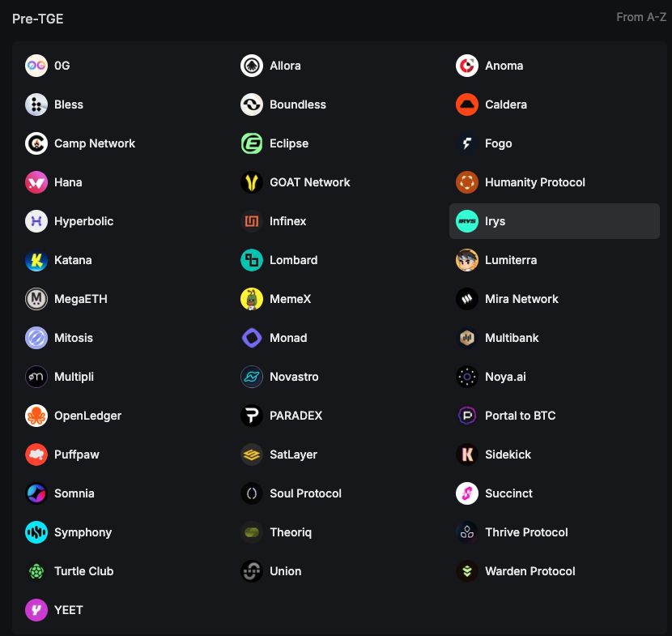
Task: Click the 'Camp Network' project name
Action: coord(95,143)
